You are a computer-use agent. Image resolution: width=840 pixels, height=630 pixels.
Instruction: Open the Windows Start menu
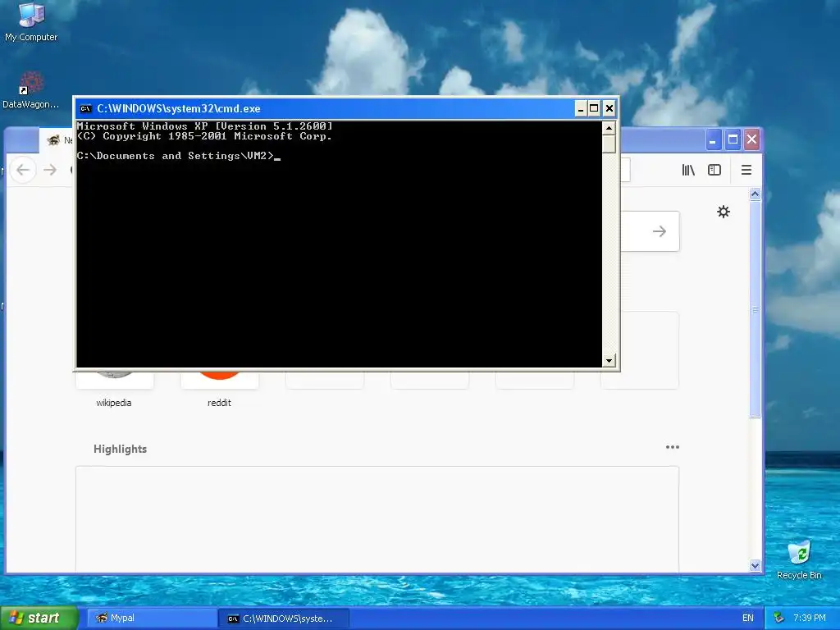39,618
